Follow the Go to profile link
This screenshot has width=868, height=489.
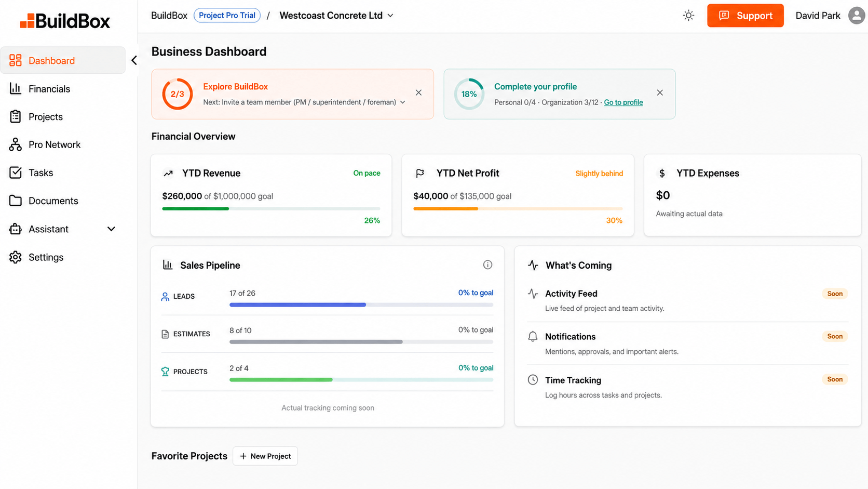point(623,102)
